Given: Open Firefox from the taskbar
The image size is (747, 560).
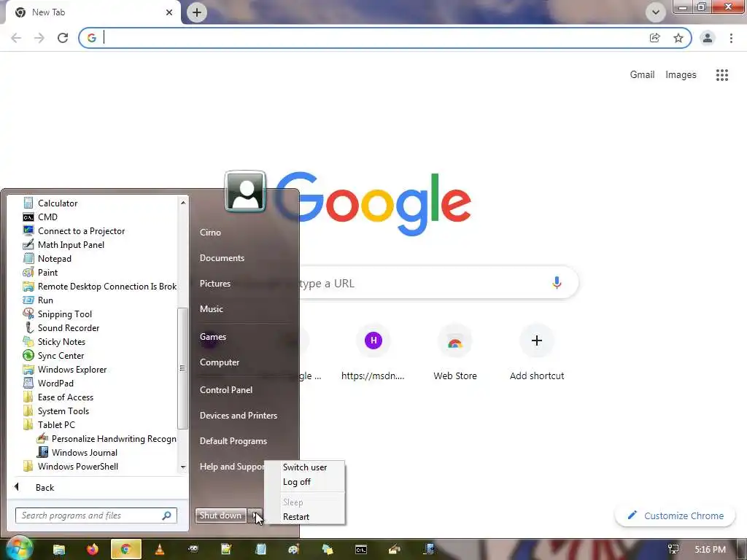Looking at the screenshot, I should pyautogui.click(x=93, y=550).
